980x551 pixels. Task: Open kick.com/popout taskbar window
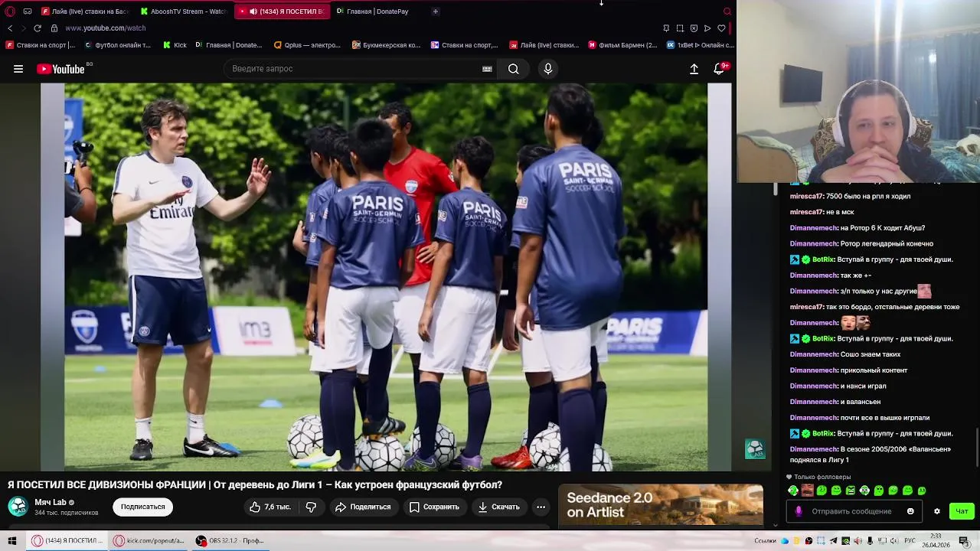coord(149,540)
